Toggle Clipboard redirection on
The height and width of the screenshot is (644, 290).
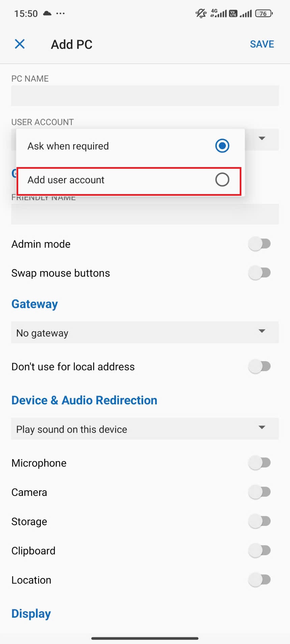(260, 551)
